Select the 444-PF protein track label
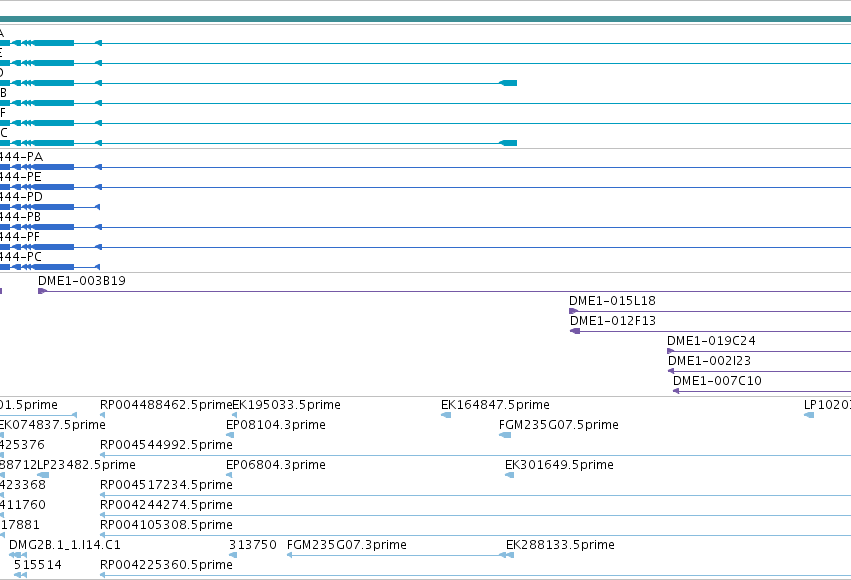 (20, 237)
